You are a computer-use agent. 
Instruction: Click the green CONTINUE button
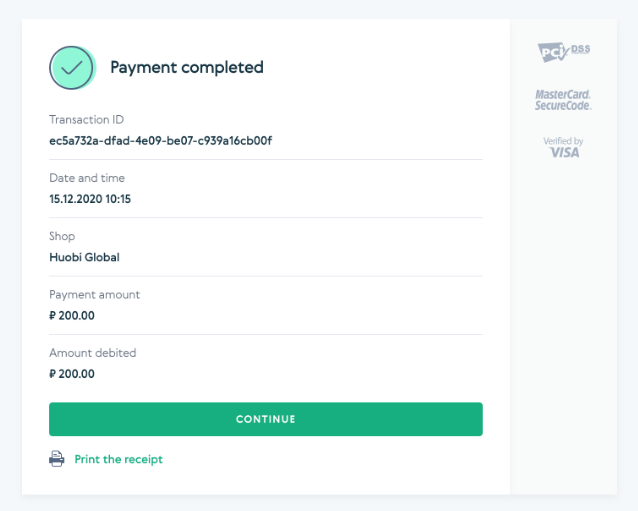tap(266, 419)
